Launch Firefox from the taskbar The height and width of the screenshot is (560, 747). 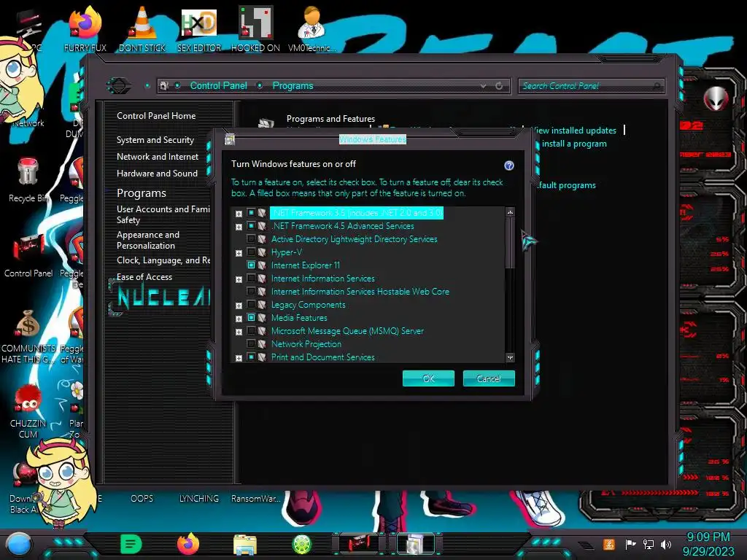tap(188, 544)
